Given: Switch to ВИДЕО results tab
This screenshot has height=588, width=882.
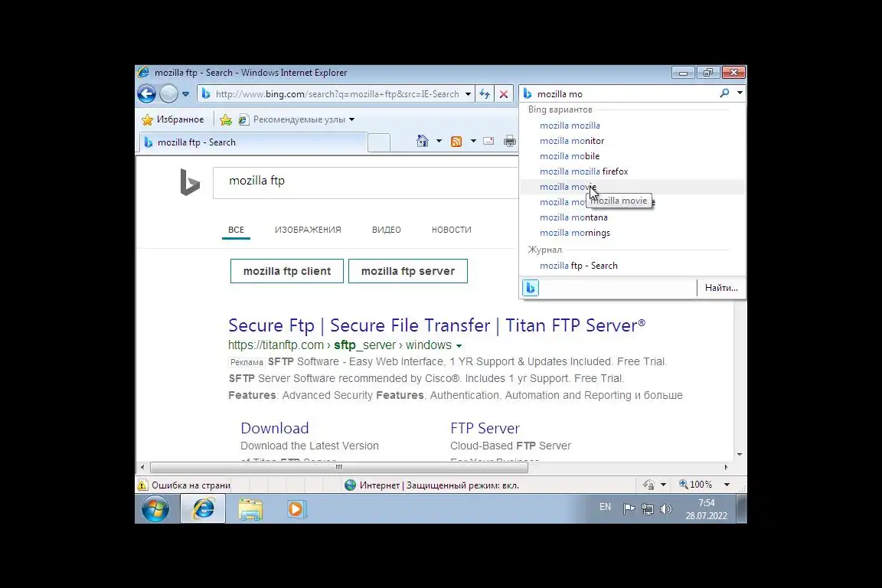Looking at the screenshot, I should tap(387, 230).
